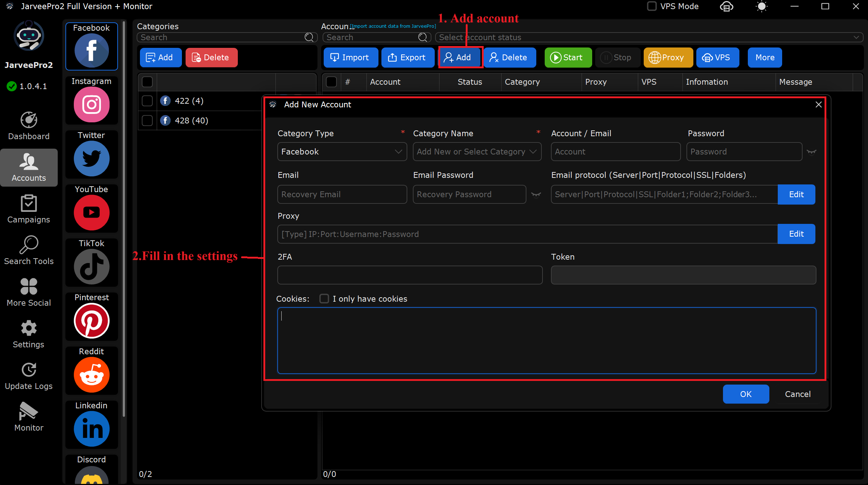Click the categories search magnifier icon
Image resolution: width=868 pixels, height=485 pixels.
click(x=309, y=37)
